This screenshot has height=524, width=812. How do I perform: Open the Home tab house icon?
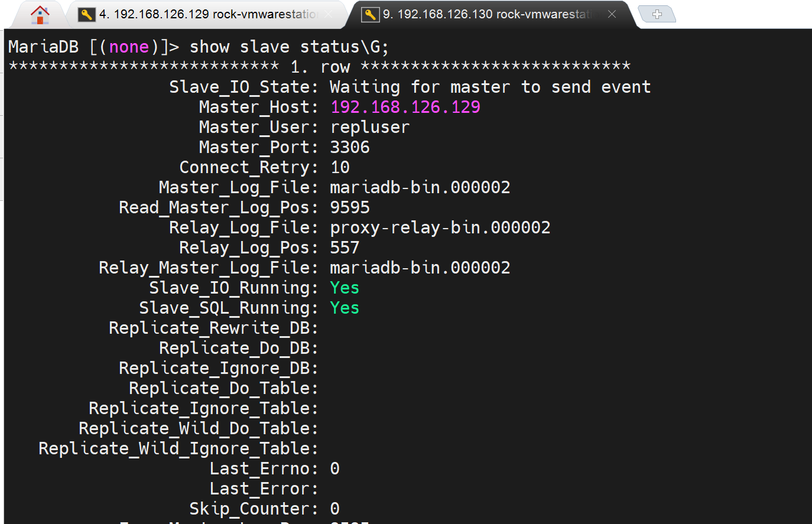(40, 14)
